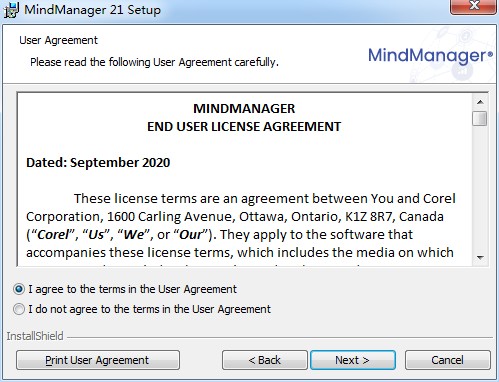Screen dimensions: 499x382
Task: Click the installer icon in the title bar
Action: (x=11, y=10)
